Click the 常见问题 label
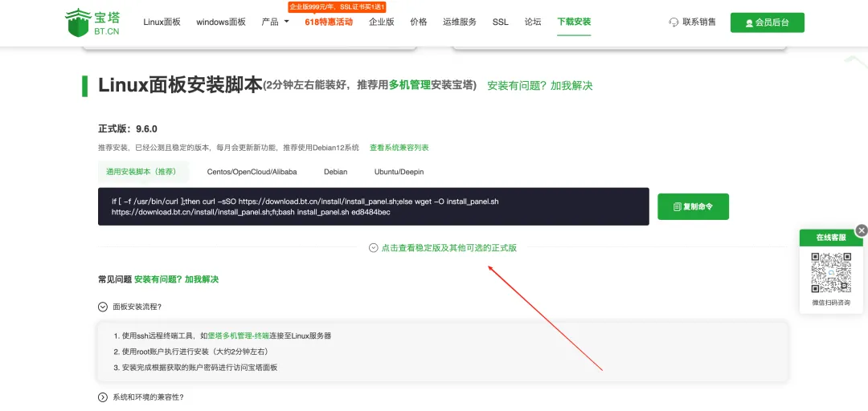The image size is (868, 411). click(115, 279)
